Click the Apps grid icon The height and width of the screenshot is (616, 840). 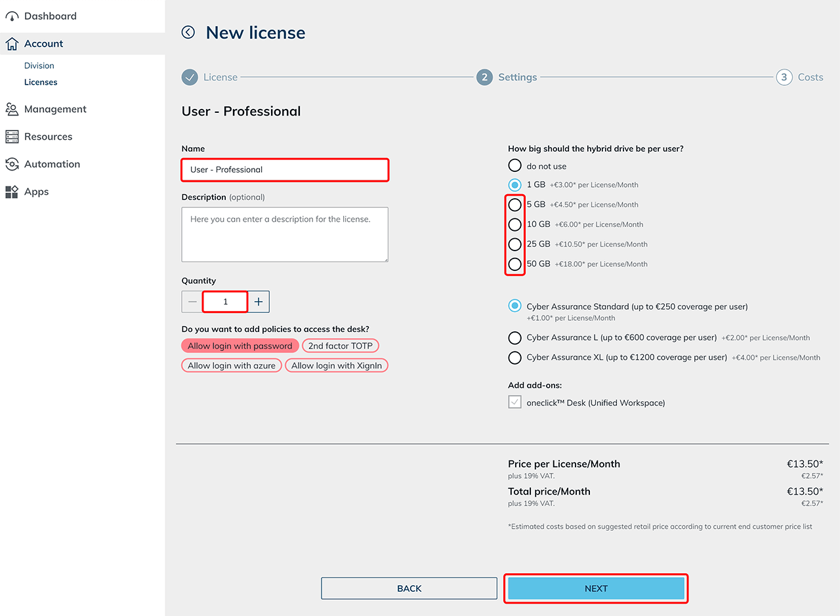tap(12, 192)
